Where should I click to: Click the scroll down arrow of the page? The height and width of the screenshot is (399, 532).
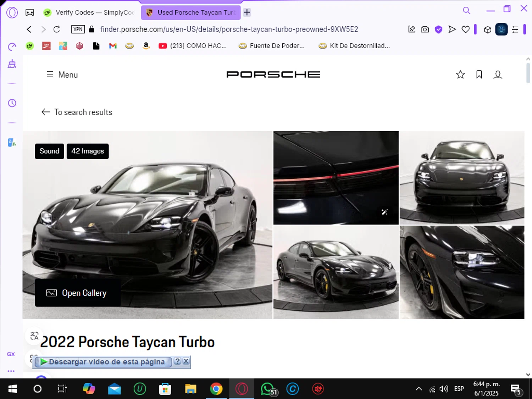pos(528,374)
